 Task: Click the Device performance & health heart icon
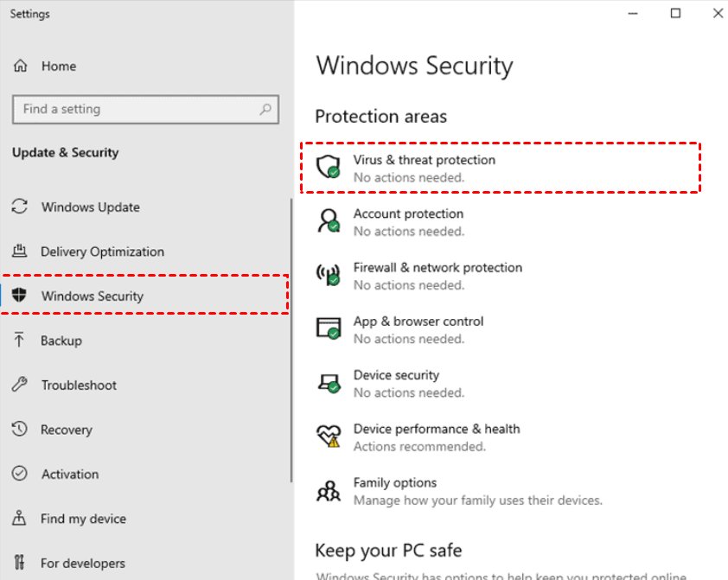328,437
